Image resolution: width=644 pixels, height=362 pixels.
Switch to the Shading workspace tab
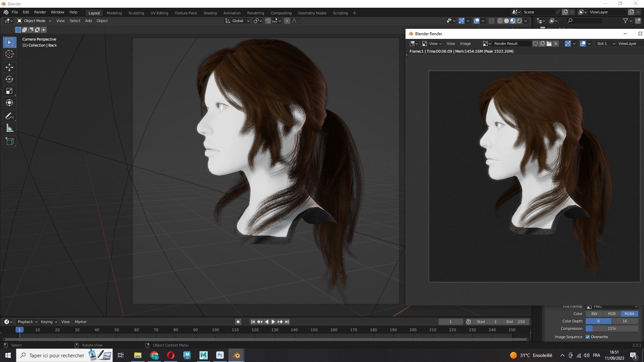pos(210,13)
